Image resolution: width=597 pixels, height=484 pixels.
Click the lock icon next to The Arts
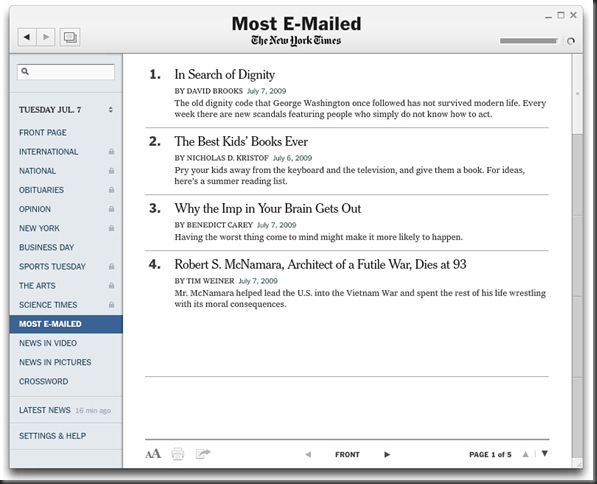(x=111, y=285)
